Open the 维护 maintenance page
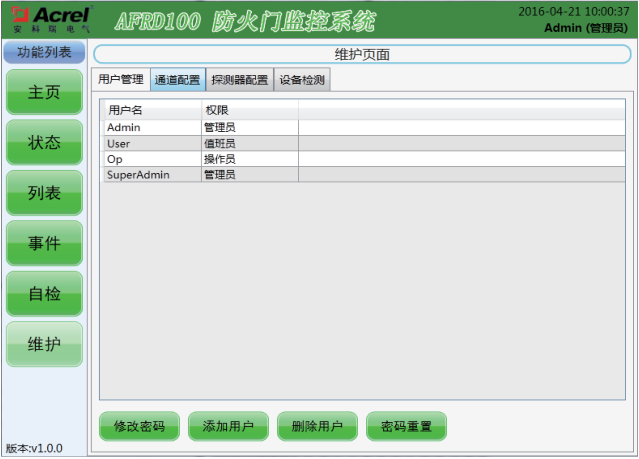 [x=44, y=344]
